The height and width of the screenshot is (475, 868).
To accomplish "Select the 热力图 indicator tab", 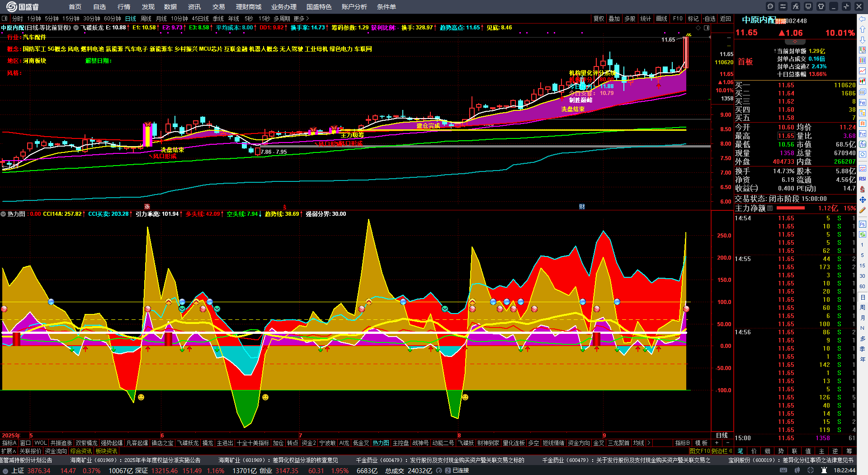I will click(381, 443).
